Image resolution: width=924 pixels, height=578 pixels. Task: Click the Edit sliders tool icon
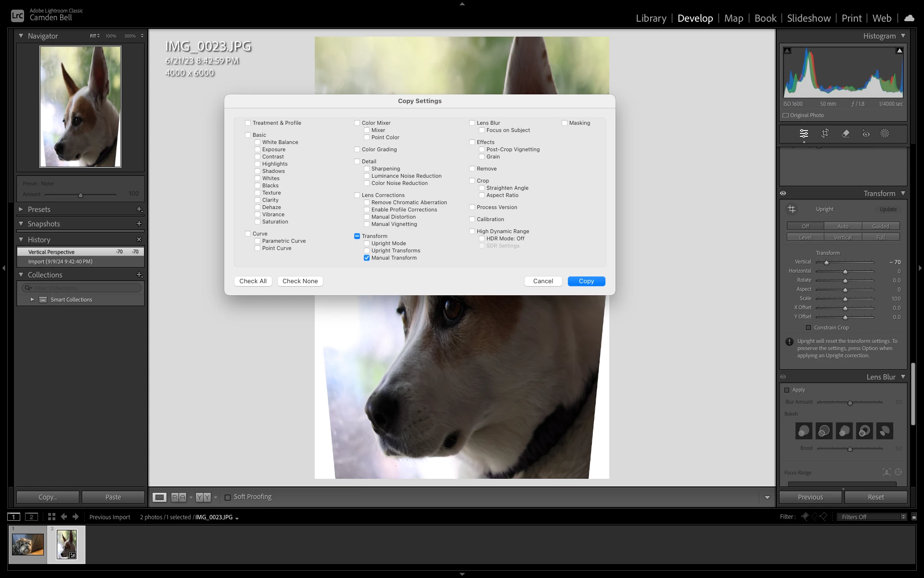pos(804,133)
